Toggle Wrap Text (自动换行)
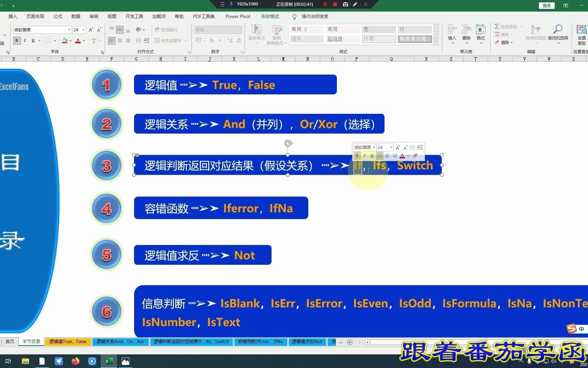588x368 pixels. coord(166,30)
